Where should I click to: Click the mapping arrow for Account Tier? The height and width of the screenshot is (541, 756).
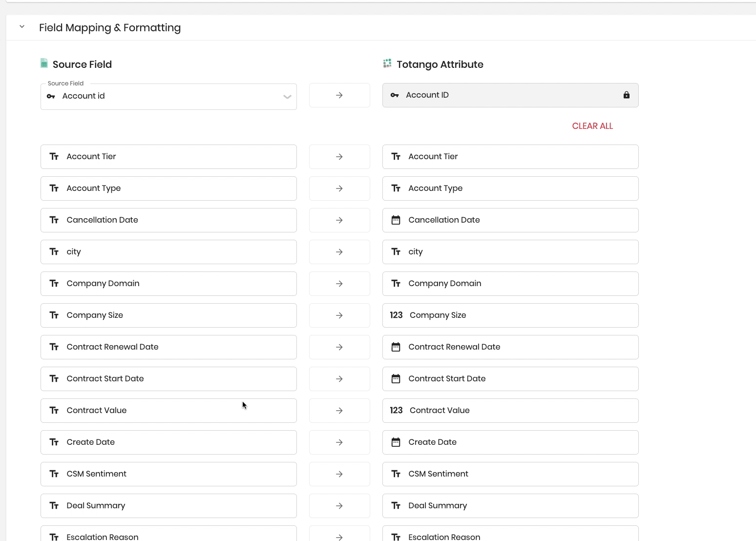tap(339, 157)
